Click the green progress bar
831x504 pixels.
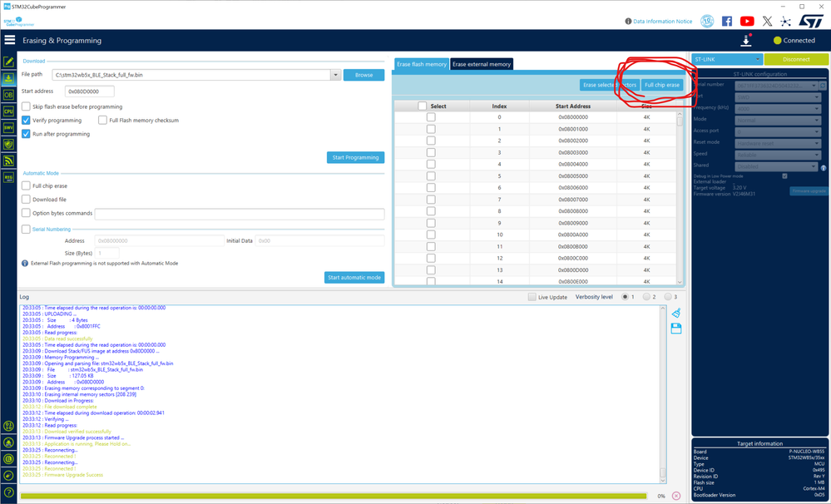334,496
